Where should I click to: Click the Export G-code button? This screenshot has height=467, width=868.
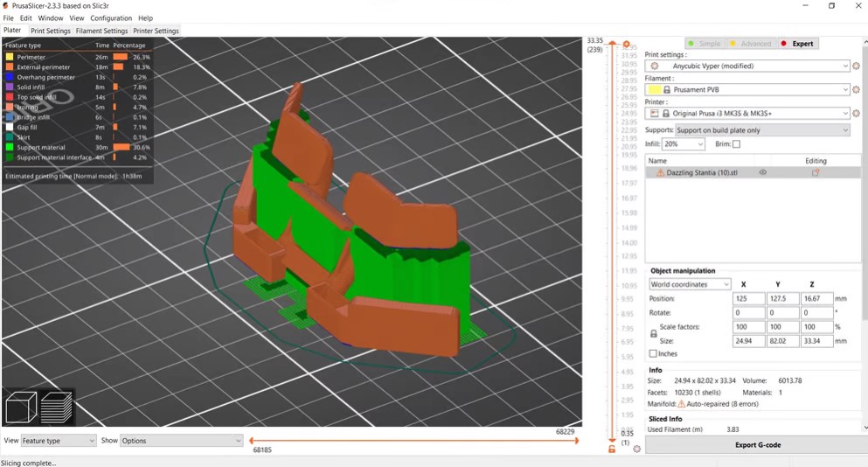pyautogui.click(x=756, y=445)
